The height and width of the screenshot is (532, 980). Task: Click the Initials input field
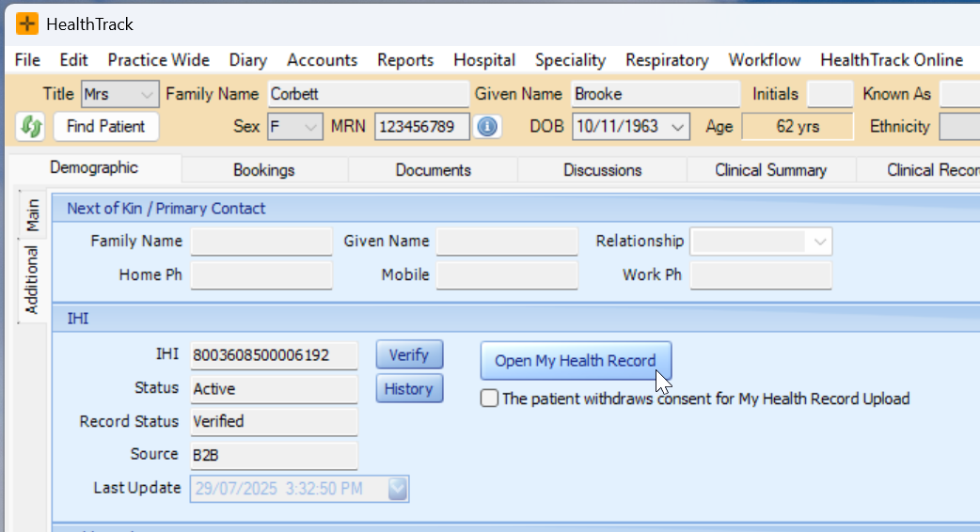[x=830, y=94]
